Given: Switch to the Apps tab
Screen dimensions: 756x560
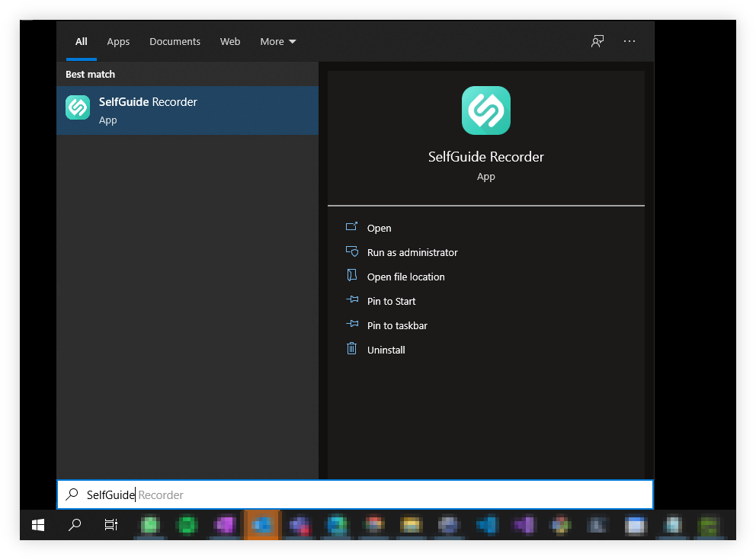Looking at the screenshot, I should 118,41.
